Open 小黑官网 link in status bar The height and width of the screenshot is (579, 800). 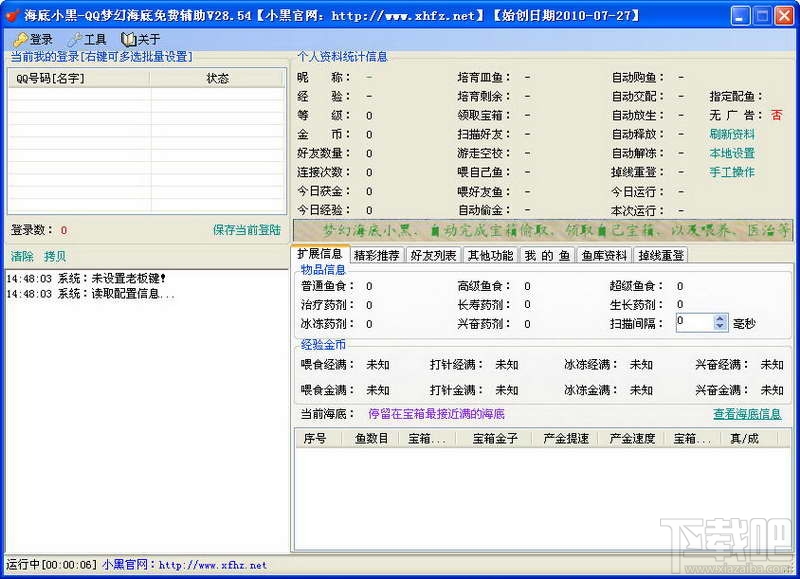[x=185, y=565]
